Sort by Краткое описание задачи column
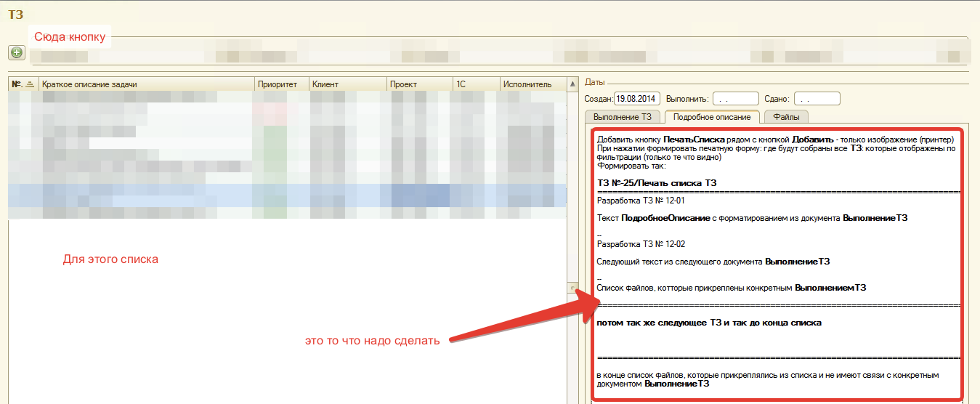Viewport: 980px width, 404px height. (146, 85)
